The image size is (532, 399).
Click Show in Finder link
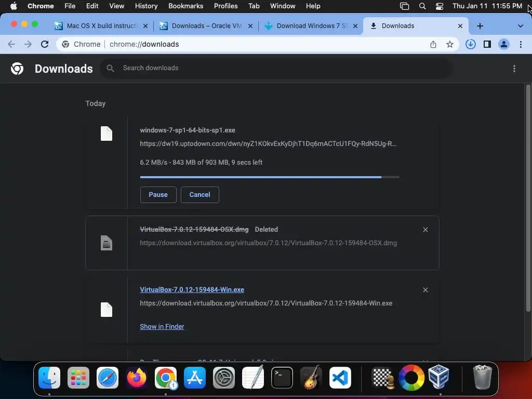pyautogui.click(x=162, y=327)
